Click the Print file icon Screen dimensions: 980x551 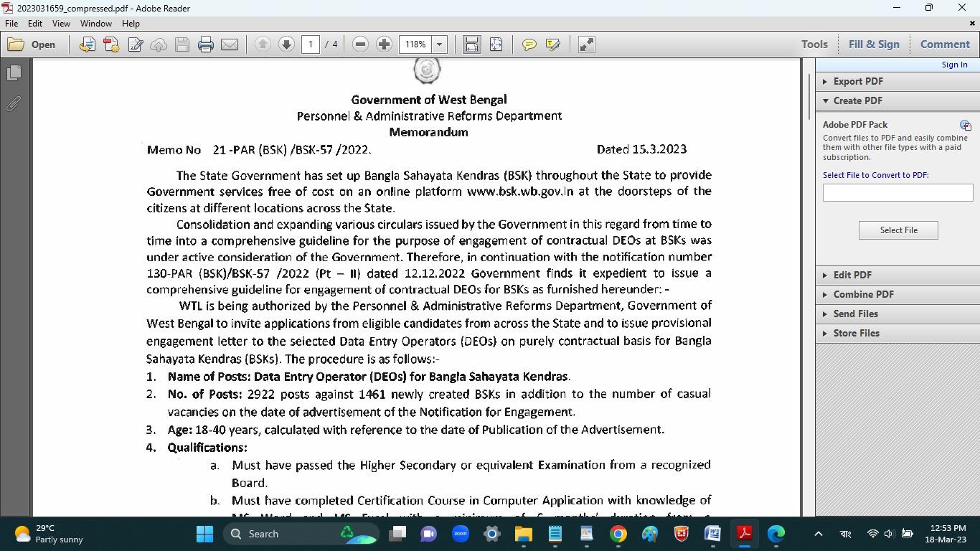[x=206, y=44]
